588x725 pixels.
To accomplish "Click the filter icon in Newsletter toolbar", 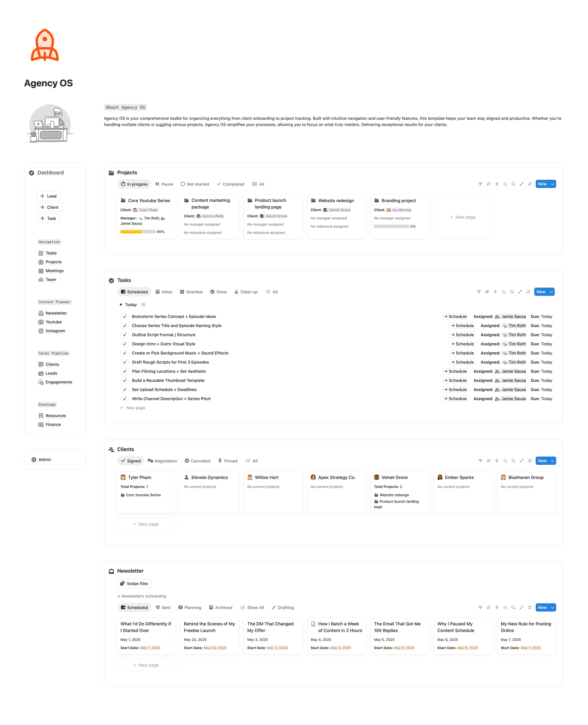I will coord(480,607).
